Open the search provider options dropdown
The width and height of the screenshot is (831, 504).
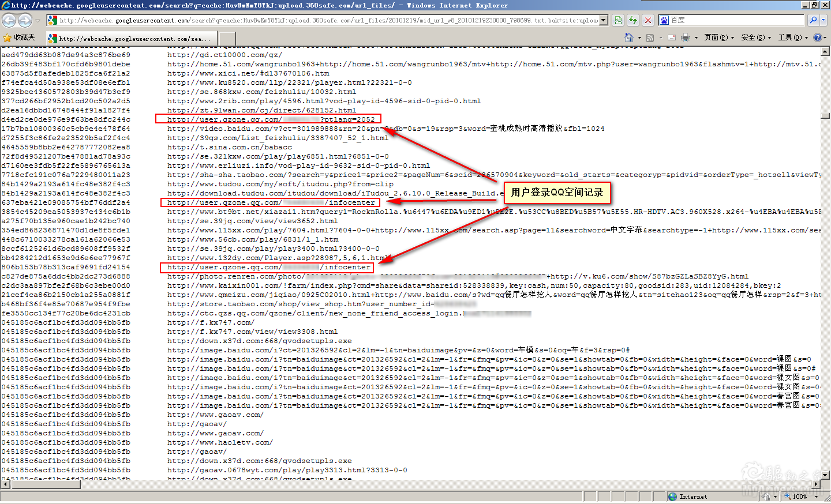click(x=823, y=20)
